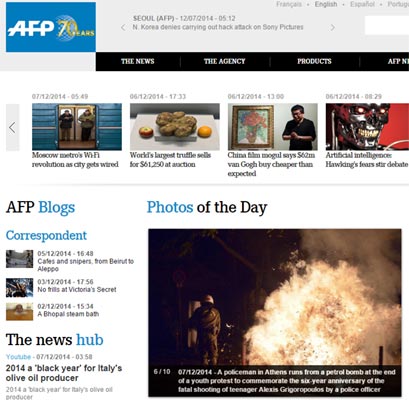Open THE NEWS menu
409x400 pixels.
coord(138,61)
